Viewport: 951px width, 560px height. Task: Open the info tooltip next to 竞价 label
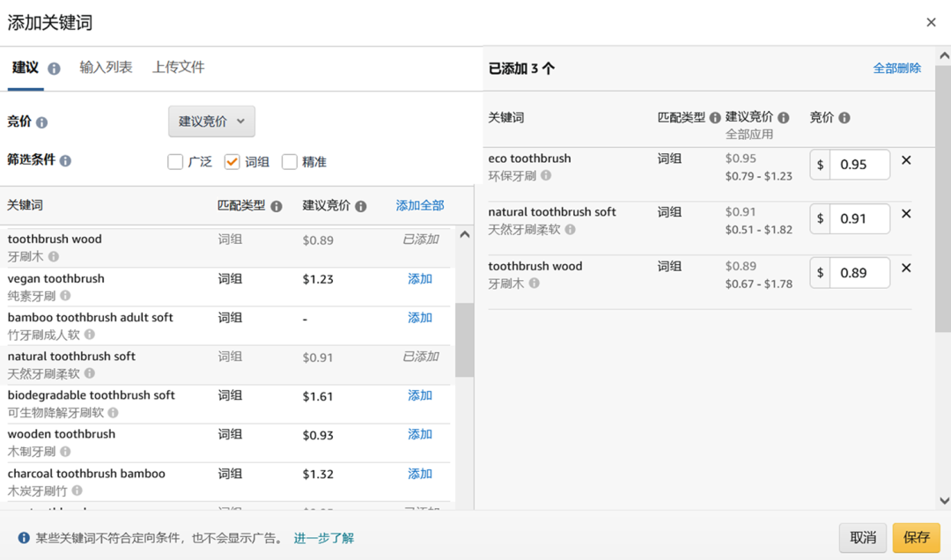(x=40, y=121)
